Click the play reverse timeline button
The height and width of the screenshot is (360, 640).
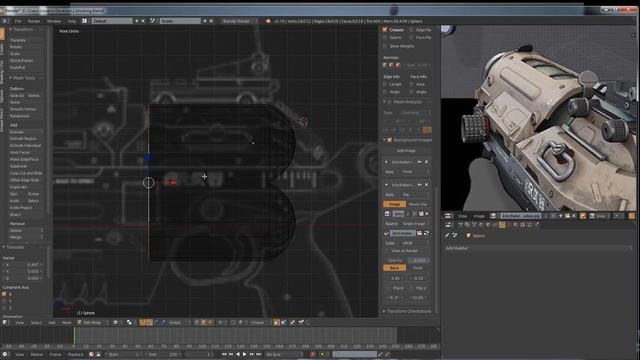point(238,354)
